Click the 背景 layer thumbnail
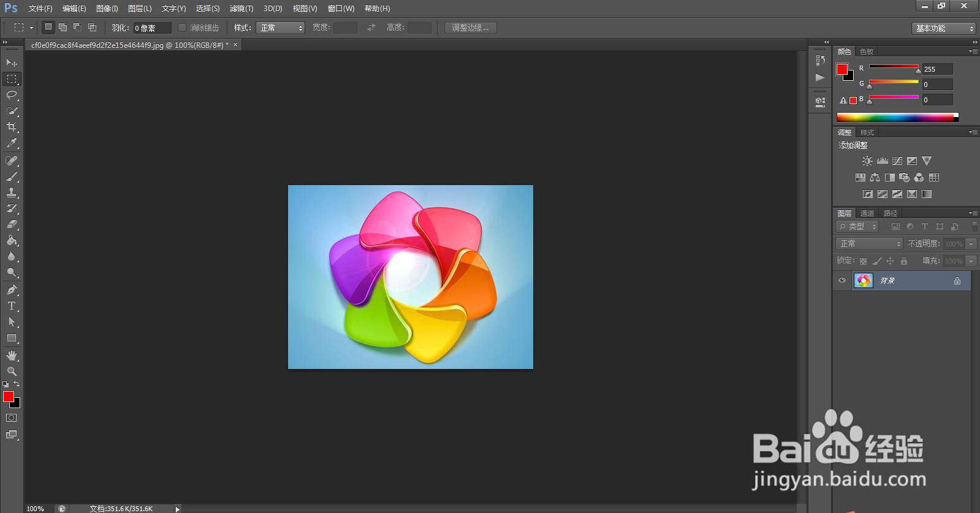This screenshot has width=980, height=513. coord(864,281)
